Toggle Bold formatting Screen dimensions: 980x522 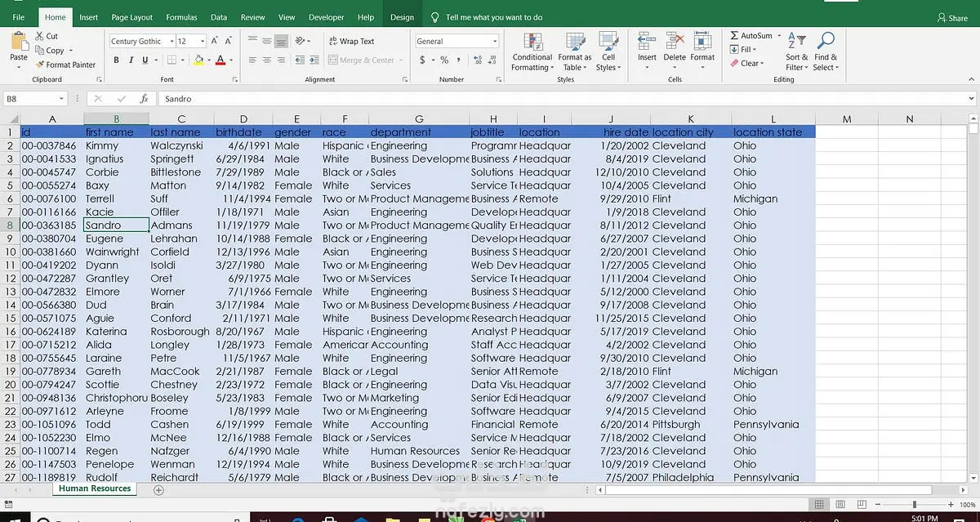[116, 60]
